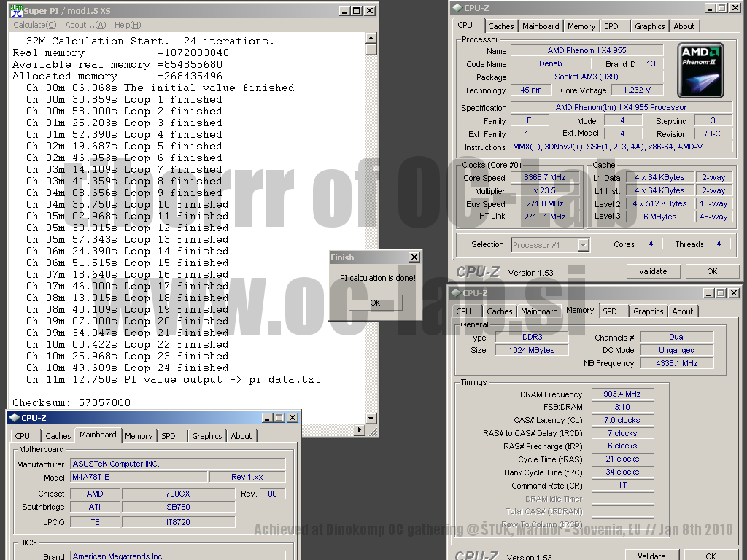Click OK in the Memory CPU-Z window
Screen dimensions: 747x560
click(711, 555)
